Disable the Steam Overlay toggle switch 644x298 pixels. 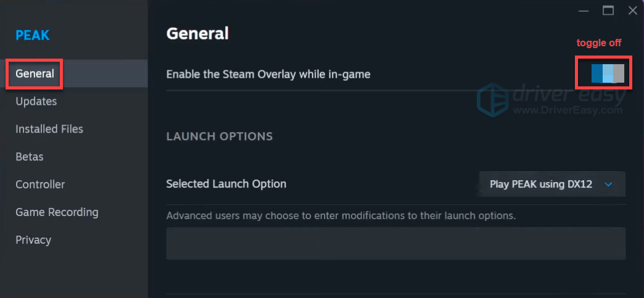[608, 74]
